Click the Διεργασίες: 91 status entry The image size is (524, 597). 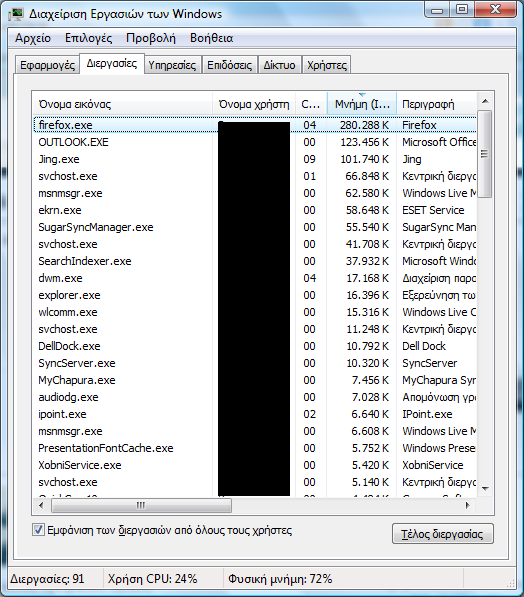pos(47,579)
